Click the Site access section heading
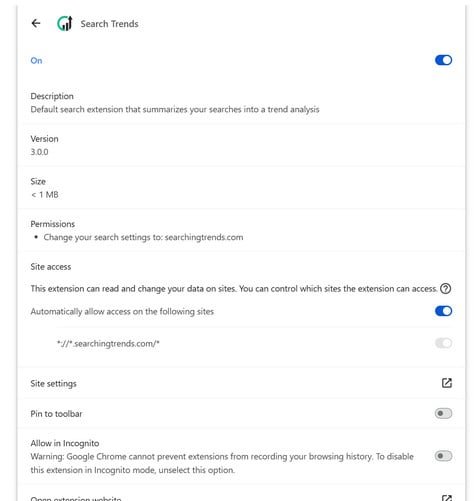Viewport: 474px width, 501px height. (51, 267)
